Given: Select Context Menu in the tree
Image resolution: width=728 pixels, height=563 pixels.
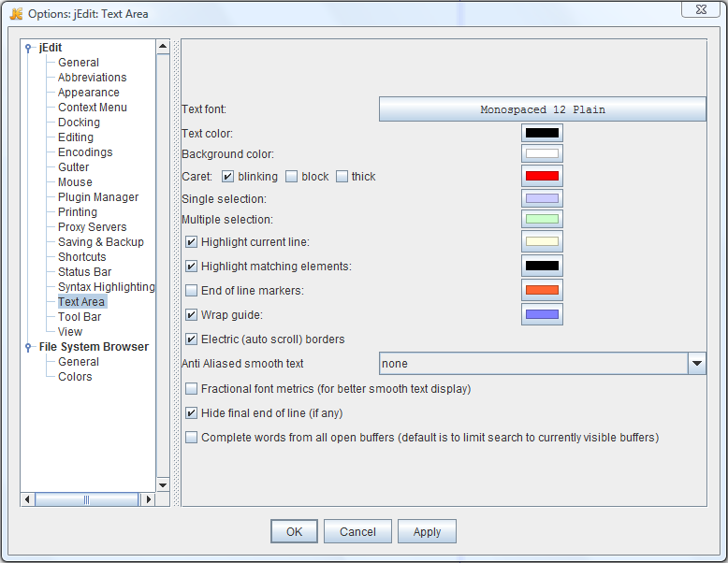Looking at the screenshot, I should (93, 108).
